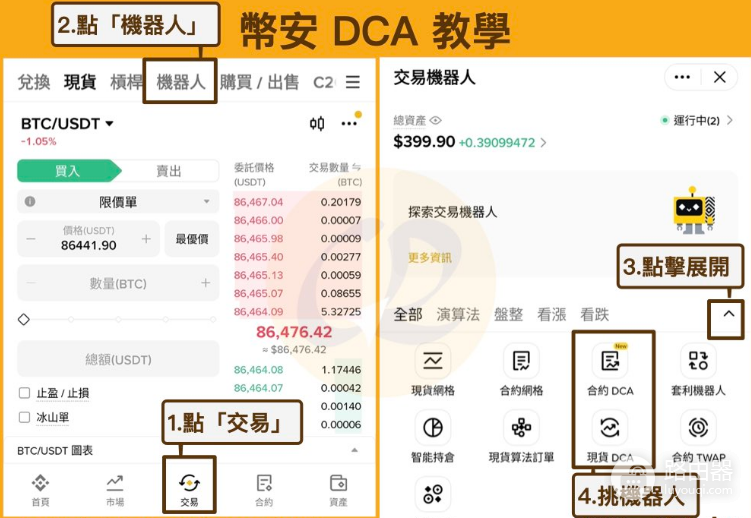This screenshot has width=751, height=518.
Task: Close the 交易機器人 panel
Action: coord(719,77)
